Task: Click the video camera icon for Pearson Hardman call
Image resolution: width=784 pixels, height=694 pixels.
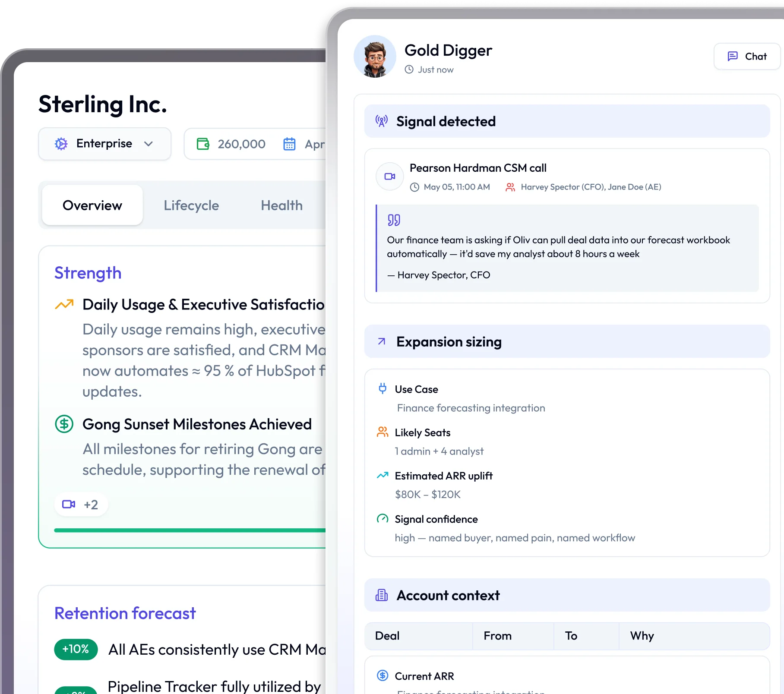Action: [x=390, y=177]
